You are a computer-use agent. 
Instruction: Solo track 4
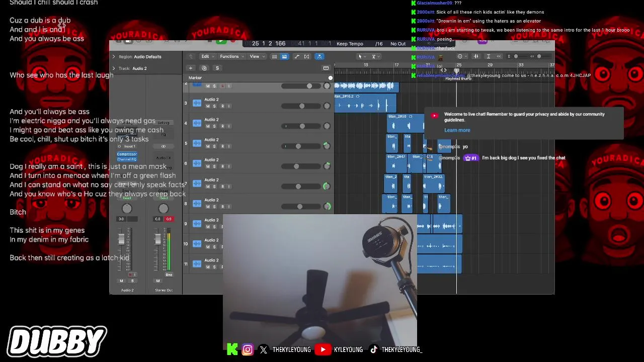214,126
